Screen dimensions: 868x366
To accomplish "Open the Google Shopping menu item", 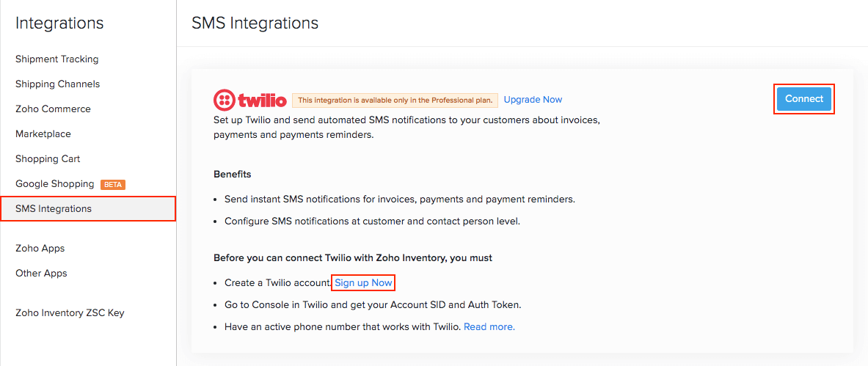I will (x=55, y=184).
